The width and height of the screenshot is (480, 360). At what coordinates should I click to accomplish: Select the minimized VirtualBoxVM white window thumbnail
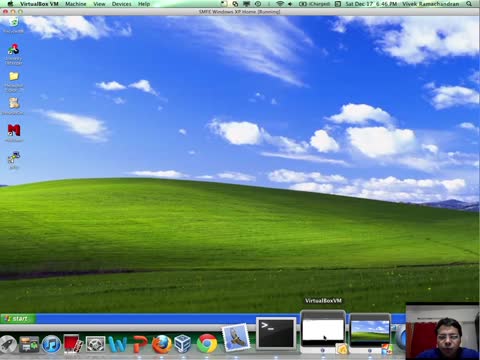tap(323, 330)
